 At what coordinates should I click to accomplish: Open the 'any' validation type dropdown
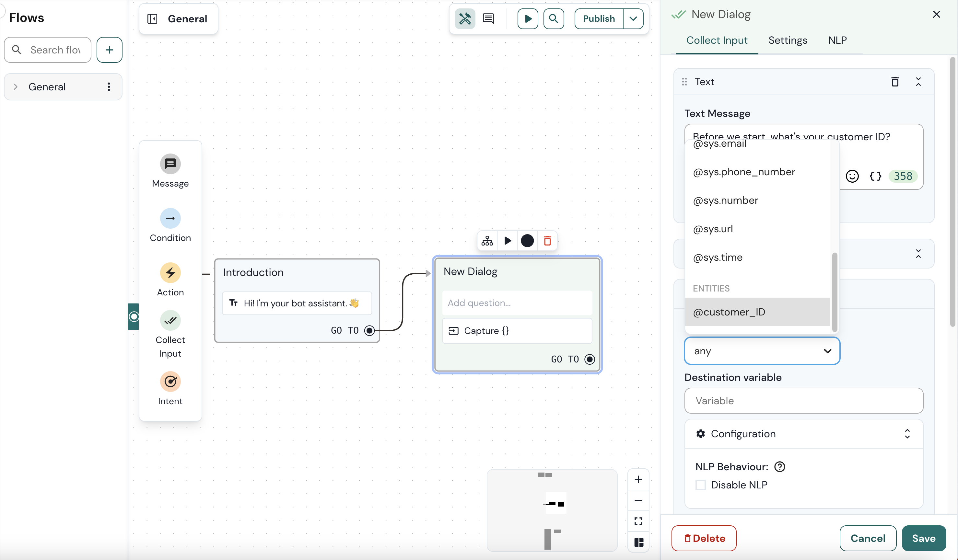click(x=762, y=351)
